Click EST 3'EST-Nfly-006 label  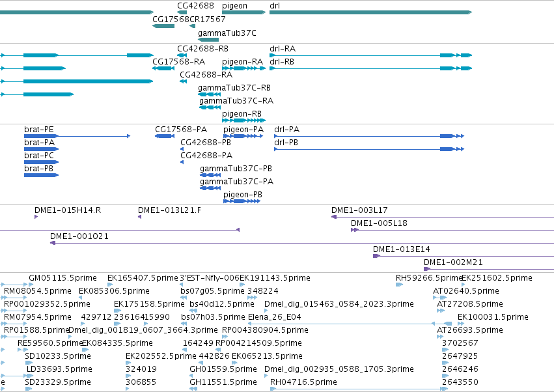coord(210,278)
